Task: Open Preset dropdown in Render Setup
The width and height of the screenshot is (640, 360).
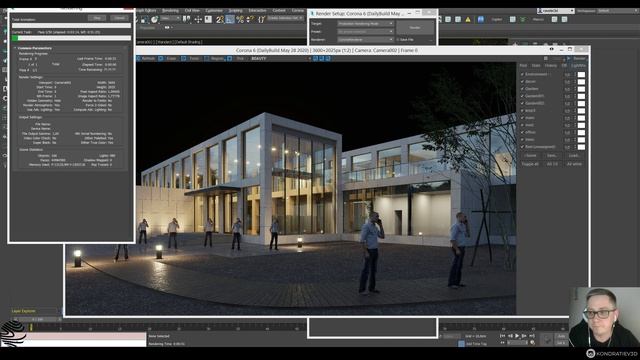Action: pyautogui.click(x=366, y=31)
